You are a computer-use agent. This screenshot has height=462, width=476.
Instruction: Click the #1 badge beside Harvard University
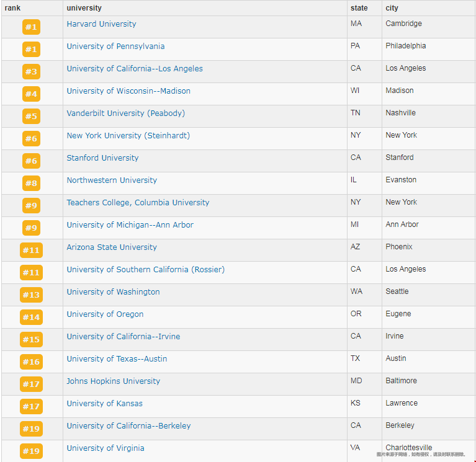click(31, 27)
